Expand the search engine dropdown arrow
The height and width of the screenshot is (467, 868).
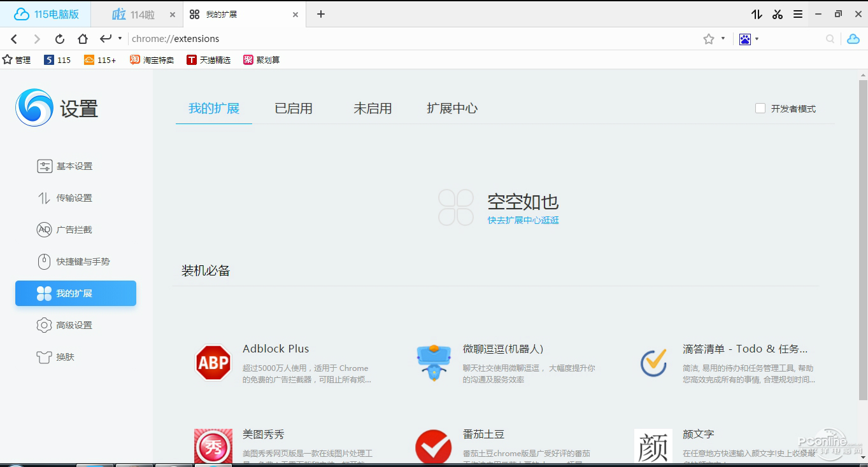click(757, 39)
